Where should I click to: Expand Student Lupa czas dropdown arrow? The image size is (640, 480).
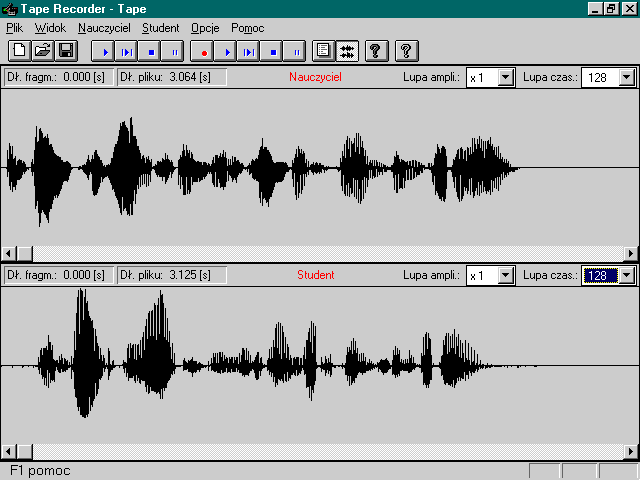click(627, 276)
